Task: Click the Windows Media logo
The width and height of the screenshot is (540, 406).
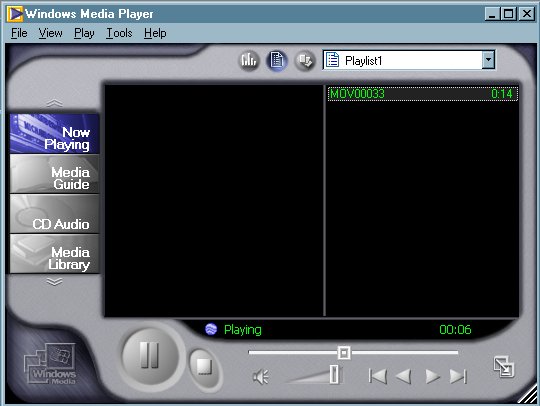Action: [x=50, y=364]
